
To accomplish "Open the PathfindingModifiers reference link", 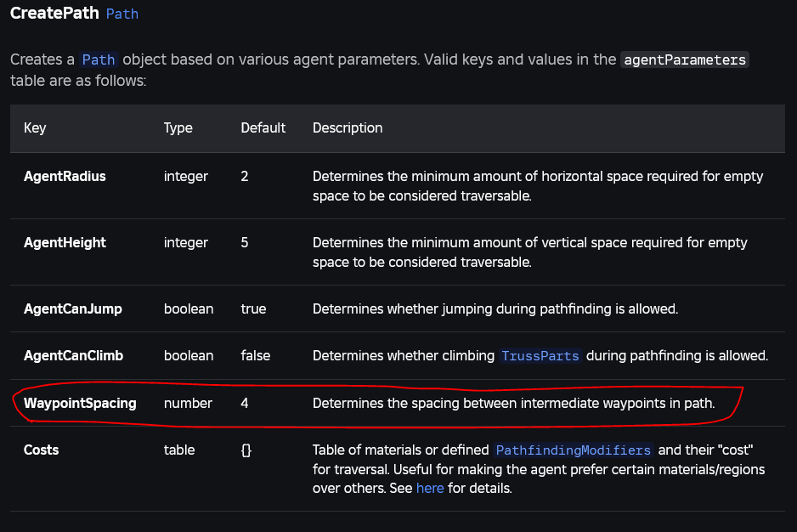I will coord(573,450).
